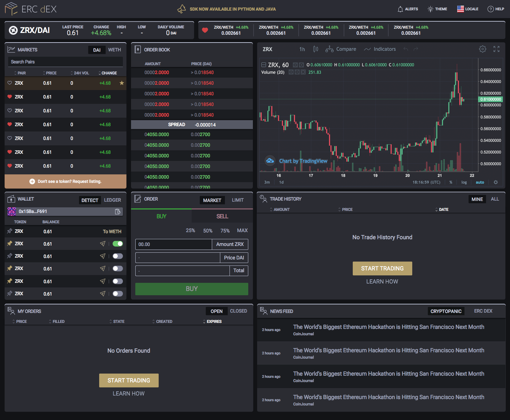The image size is (510, 420).
Task: Copy the wallet address with the clipboard icon
Action: pos(117,211)
